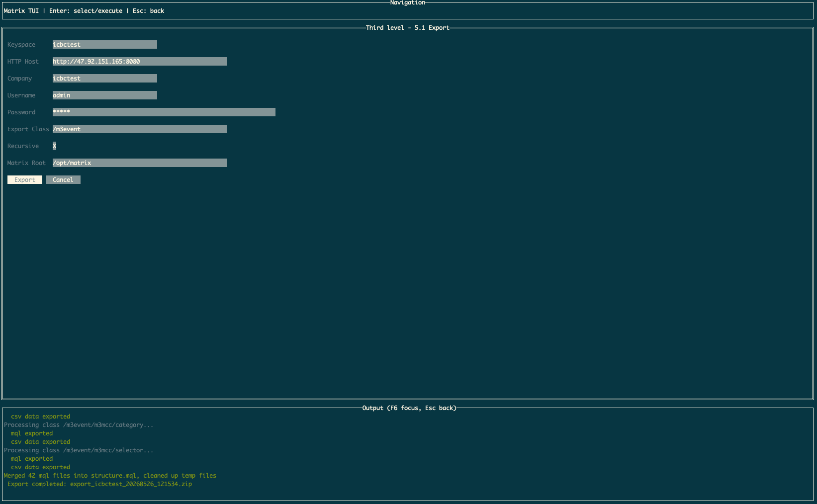Click the Matrix TUI header help text
This screenshot has height=504, width=817.
84,11
